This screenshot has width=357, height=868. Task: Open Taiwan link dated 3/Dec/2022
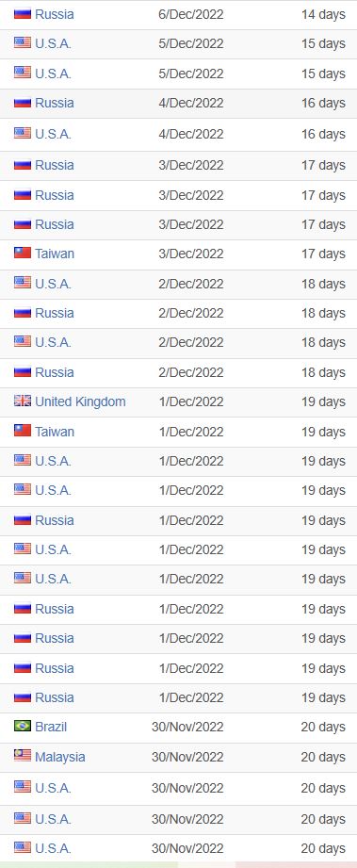pos(55,254)
